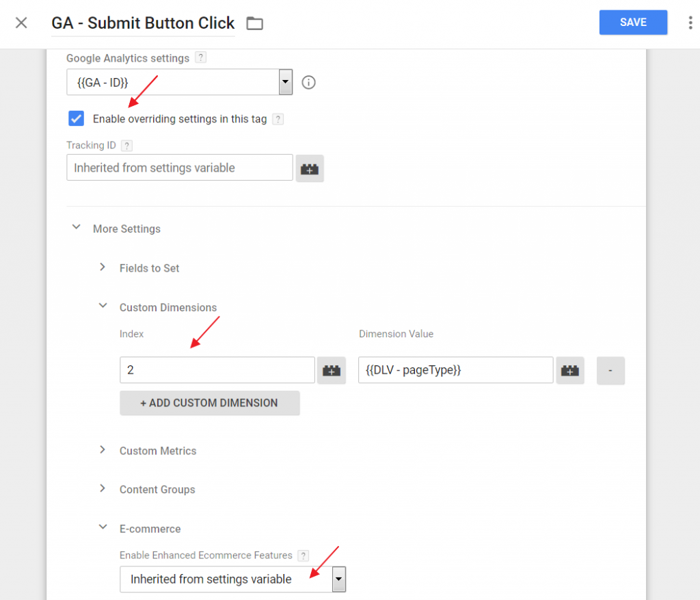
Task: Click help icon beside Enable Enhanced Ecommerce Features
Action: coord(304,556)
